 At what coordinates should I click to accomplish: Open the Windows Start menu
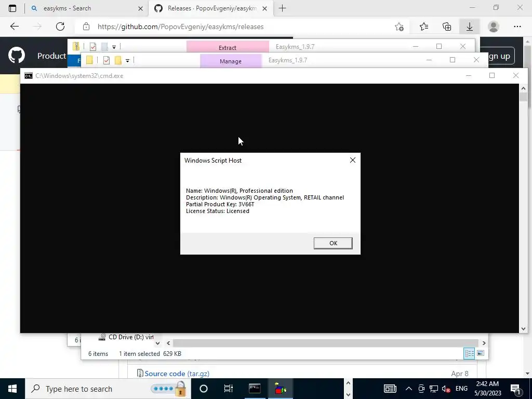pyautogui.click(x=12, y=389)
